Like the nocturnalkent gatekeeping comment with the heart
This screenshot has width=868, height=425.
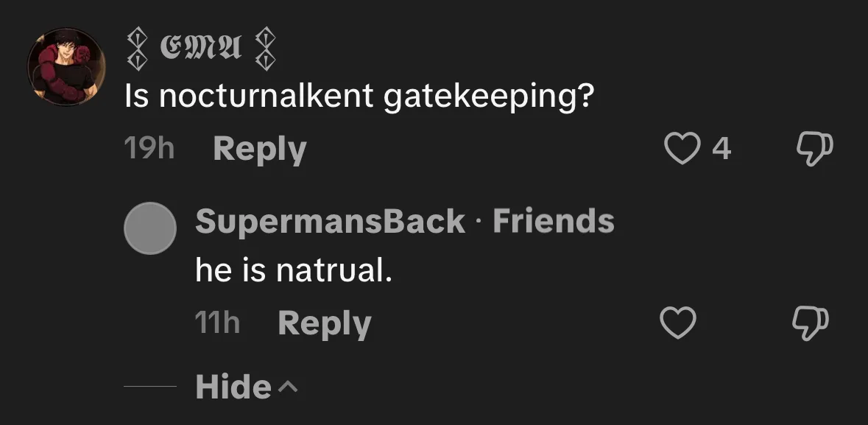point(680,149)
